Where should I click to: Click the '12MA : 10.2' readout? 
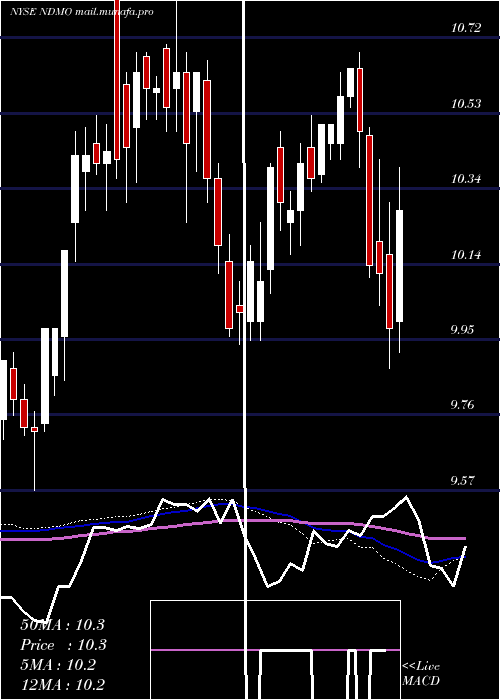(x=62, y=685)
